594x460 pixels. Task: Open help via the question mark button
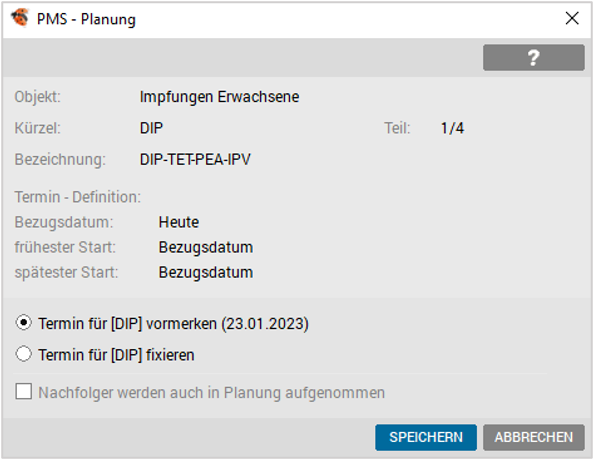coord(533,58)
